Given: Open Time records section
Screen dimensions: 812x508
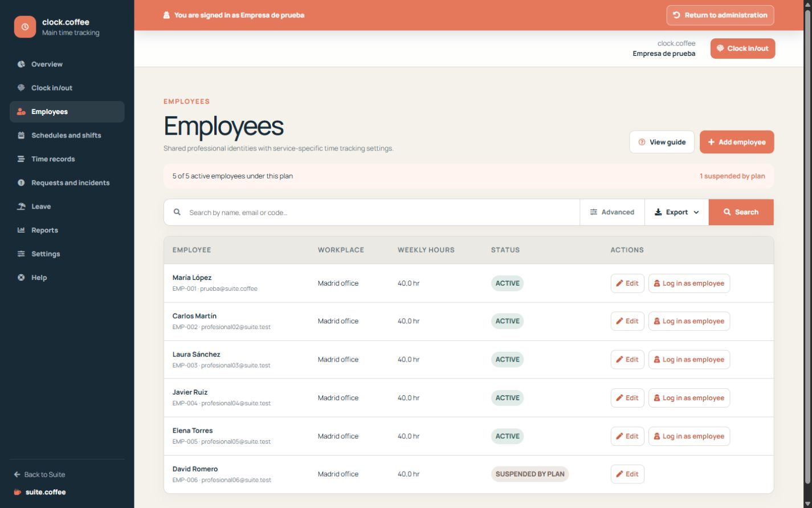Looking at the screenshot, I should pyautogui.click(x=67, y=159).
